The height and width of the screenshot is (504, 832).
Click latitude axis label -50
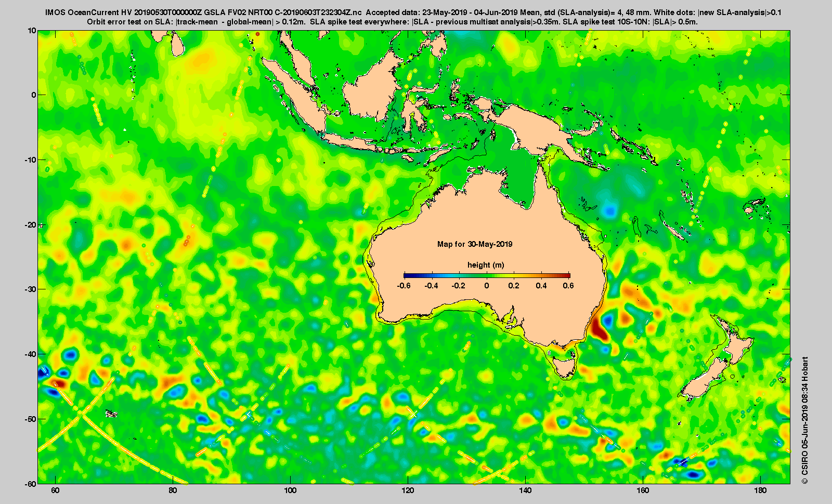31,419
